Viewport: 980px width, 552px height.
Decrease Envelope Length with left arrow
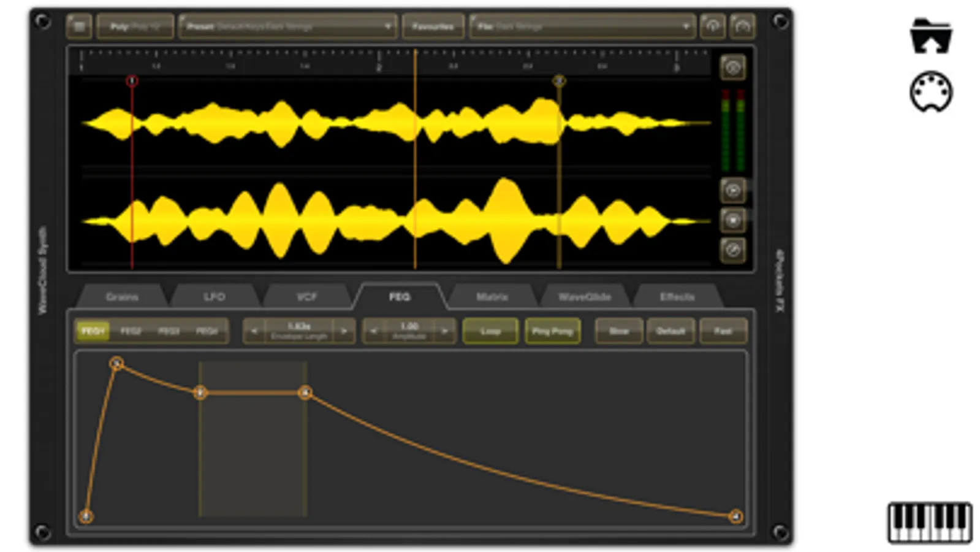click(x=254, y=331)
